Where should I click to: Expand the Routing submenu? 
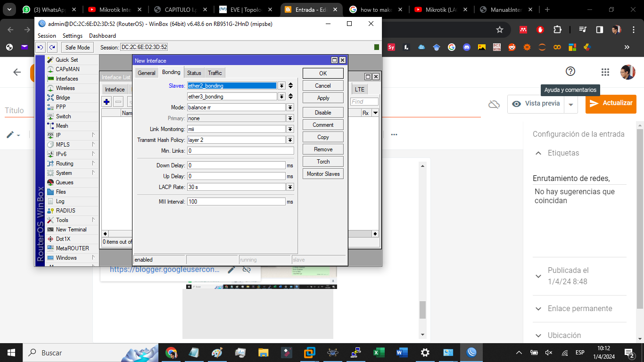72,164
